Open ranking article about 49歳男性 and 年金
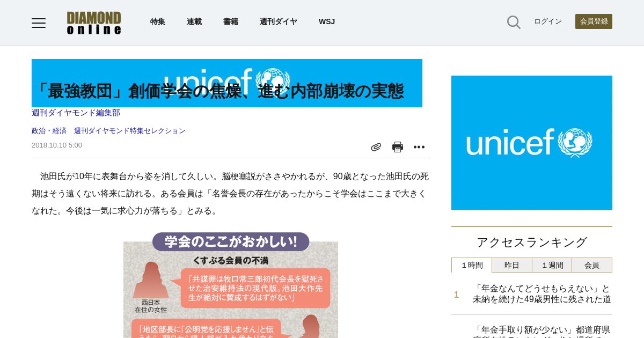 pyautogui.click(x=542, y=294)
